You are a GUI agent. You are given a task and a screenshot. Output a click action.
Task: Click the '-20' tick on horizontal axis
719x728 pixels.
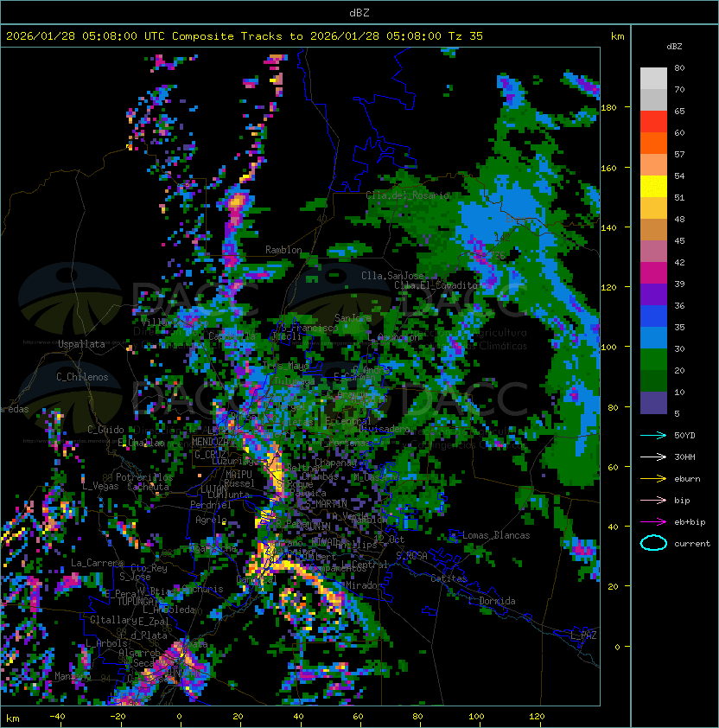[118, 717]
